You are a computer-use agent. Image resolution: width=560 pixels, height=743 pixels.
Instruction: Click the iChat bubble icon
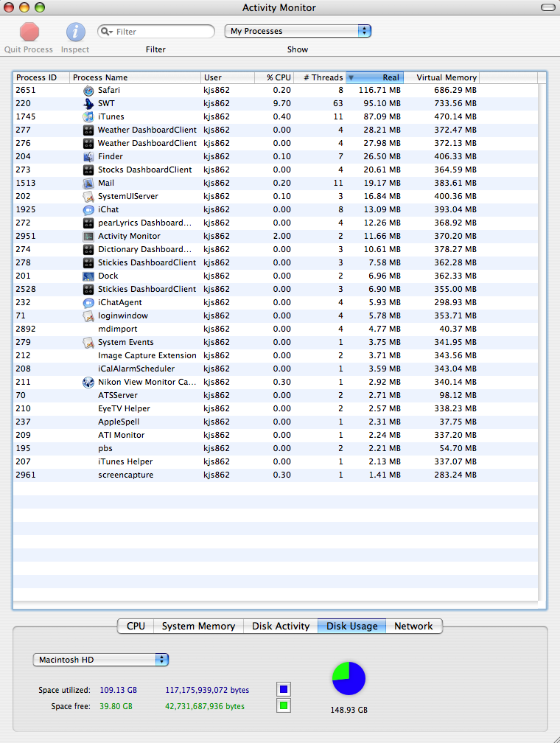click(88, 210)
